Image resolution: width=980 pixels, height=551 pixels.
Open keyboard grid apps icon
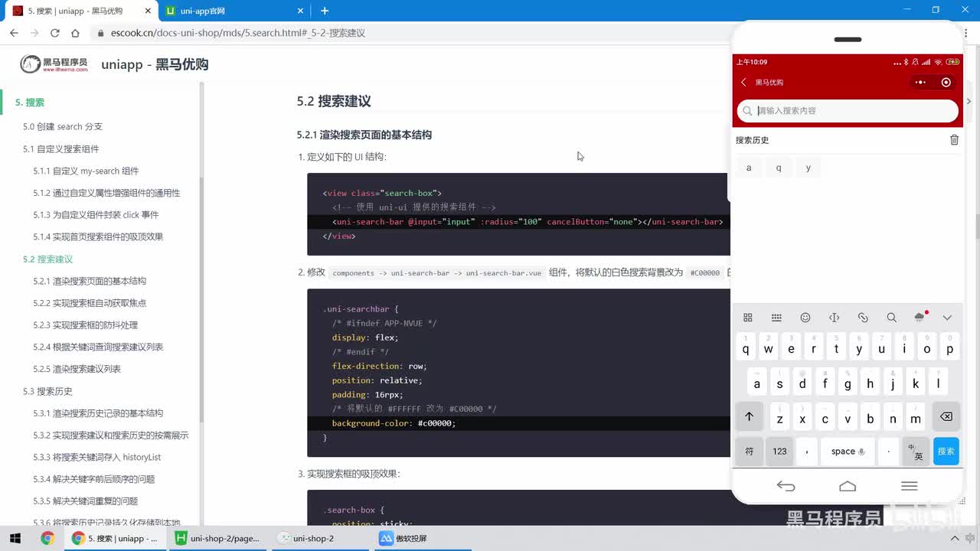[x=748, y=318]
